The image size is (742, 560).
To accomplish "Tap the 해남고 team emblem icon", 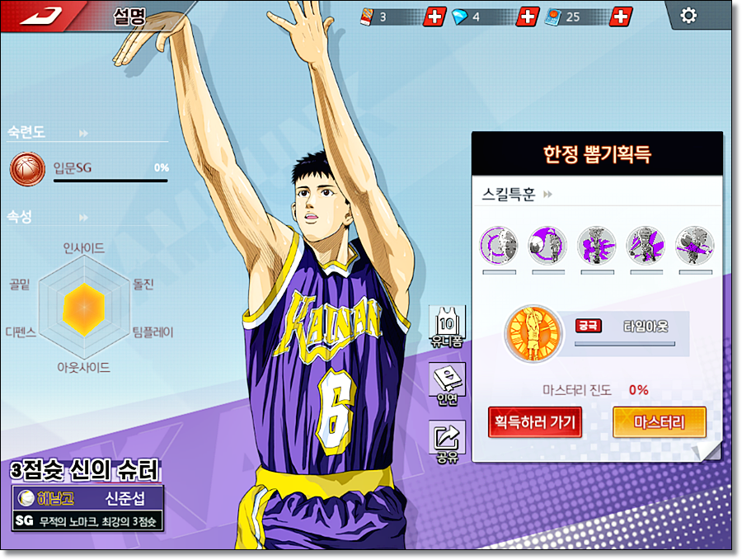I will pos(25,497).
